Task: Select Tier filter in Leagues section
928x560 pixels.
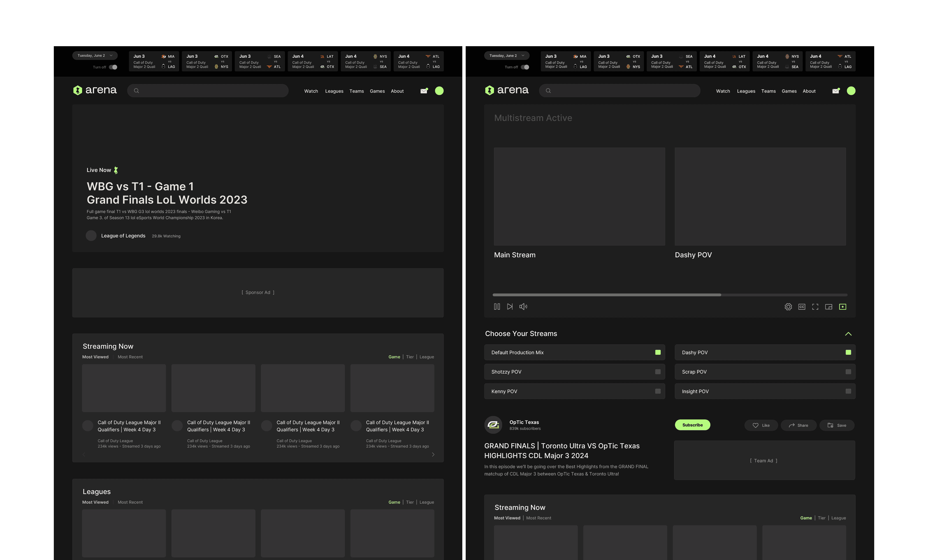Action: [x=410, y=502]
